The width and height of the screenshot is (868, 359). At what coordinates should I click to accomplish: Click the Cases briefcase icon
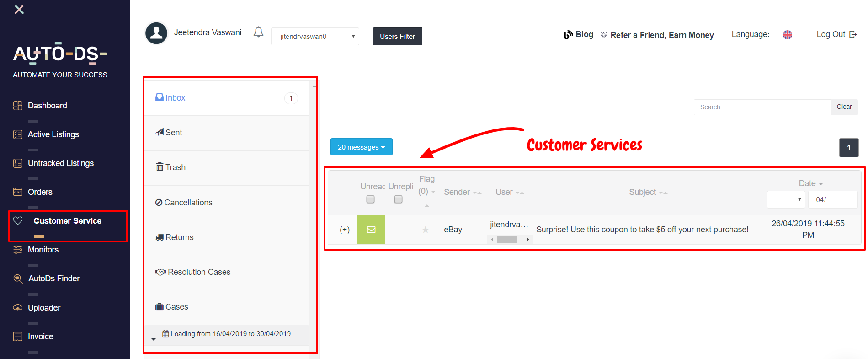click(160, 307)
